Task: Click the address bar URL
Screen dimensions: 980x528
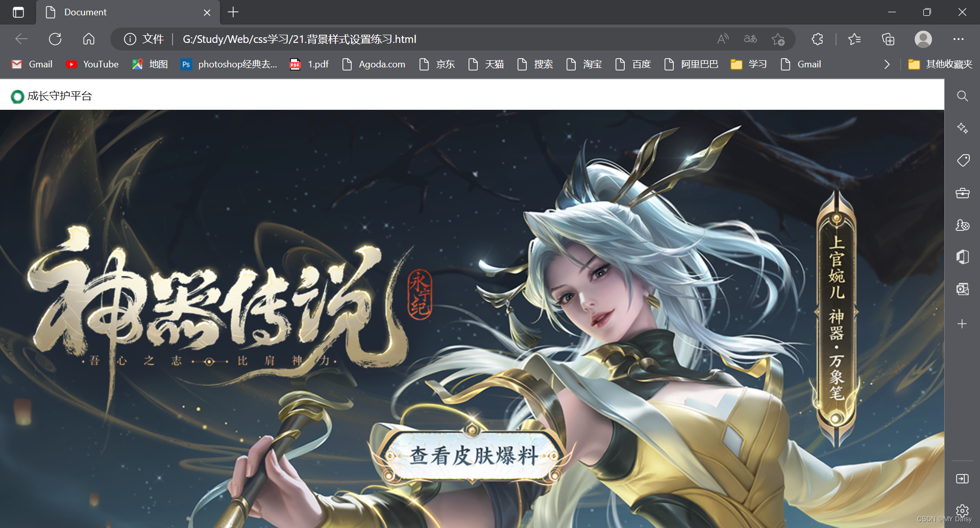Action: tap(300, 39)
